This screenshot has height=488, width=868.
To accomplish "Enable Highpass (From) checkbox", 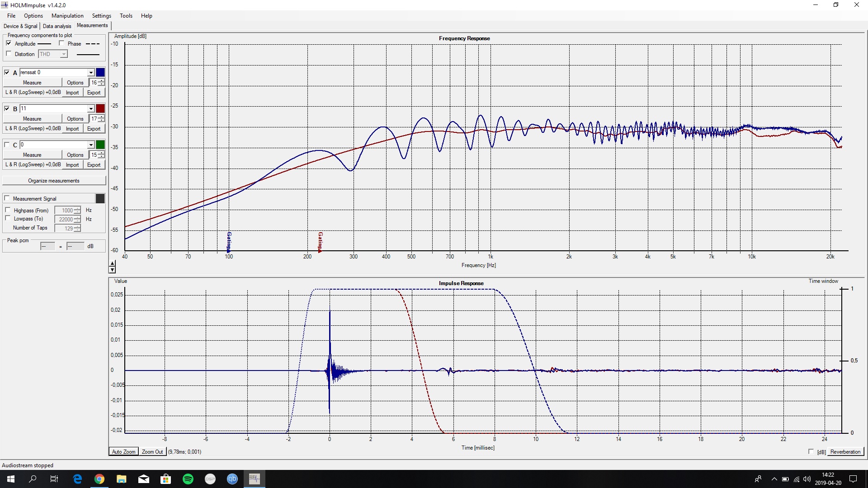I will (8, 210).
